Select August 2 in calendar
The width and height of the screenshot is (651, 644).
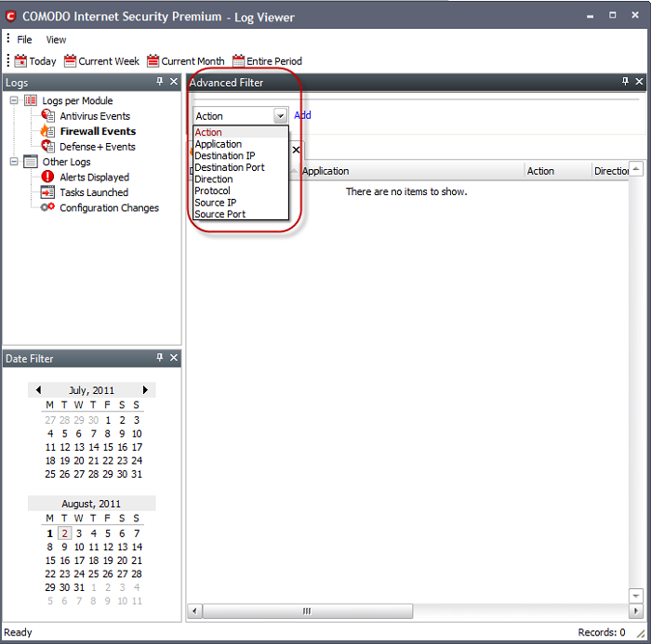(64, 533)
